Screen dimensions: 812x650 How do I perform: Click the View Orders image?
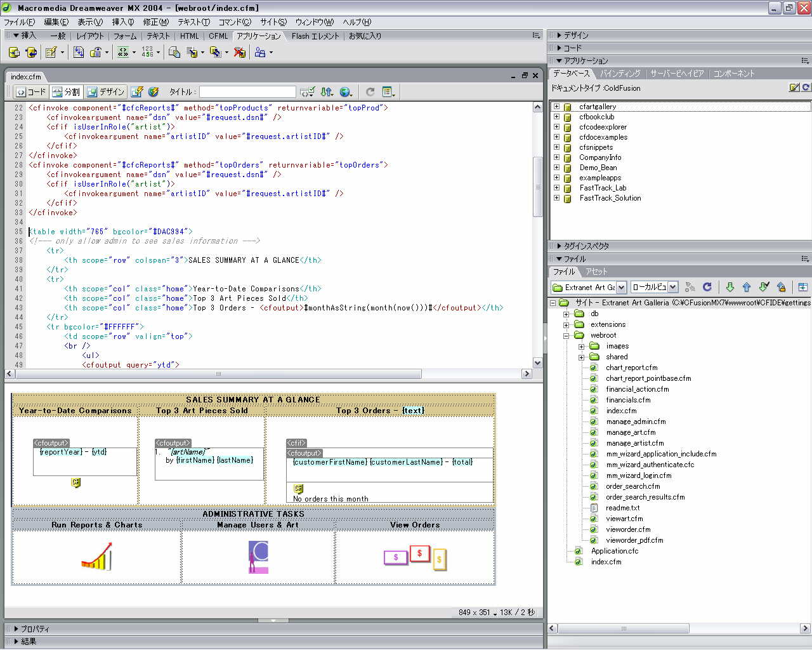(x=416, y=557)
